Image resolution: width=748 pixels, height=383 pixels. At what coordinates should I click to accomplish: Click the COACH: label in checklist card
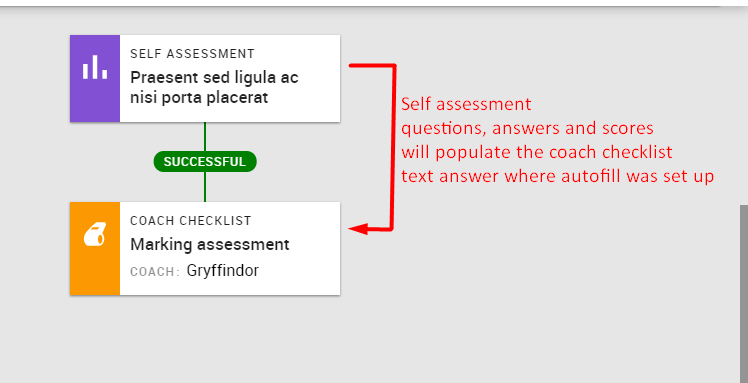point(155,272)
